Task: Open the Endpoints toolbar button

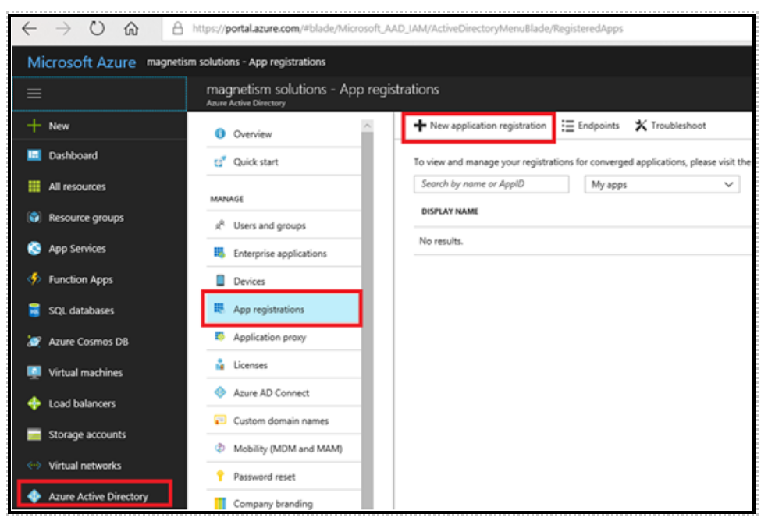Action: tap(590, 126)
